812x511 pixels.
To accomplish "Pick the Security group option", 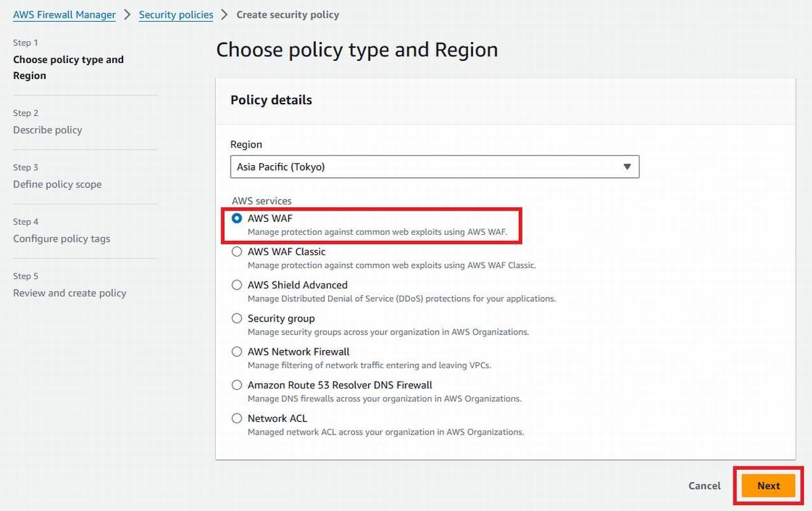I will (237, 318).
